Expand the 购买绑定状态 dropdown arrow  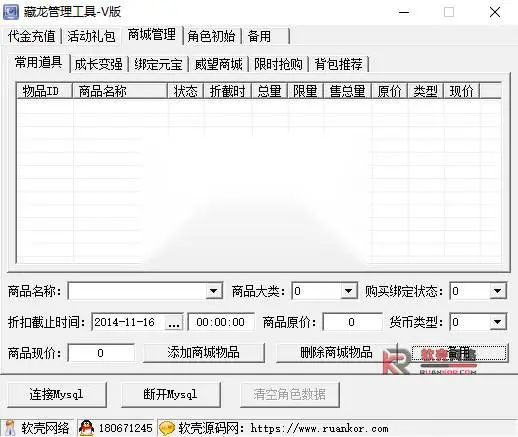498,291
